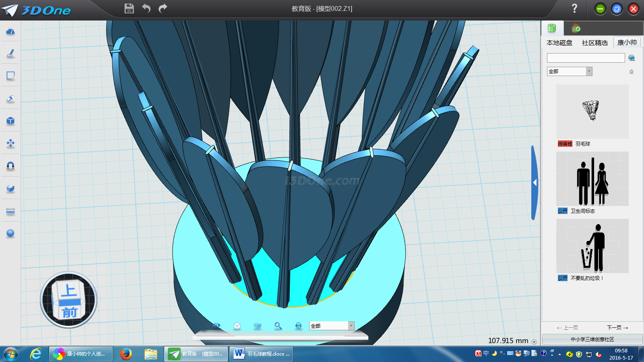Switch to the 社区精选 tab
The width and height of the screenshot is (644, 362).
pos(594,43)
